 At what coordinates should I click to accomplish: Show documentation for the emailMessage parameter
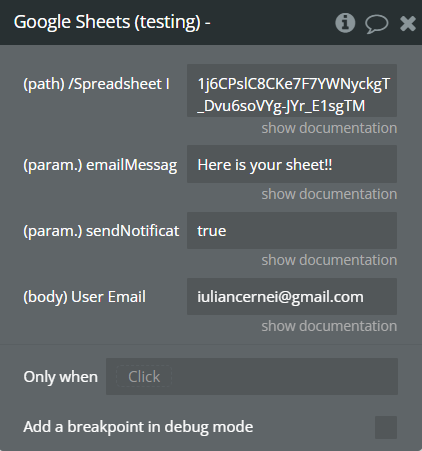(329, 194)
